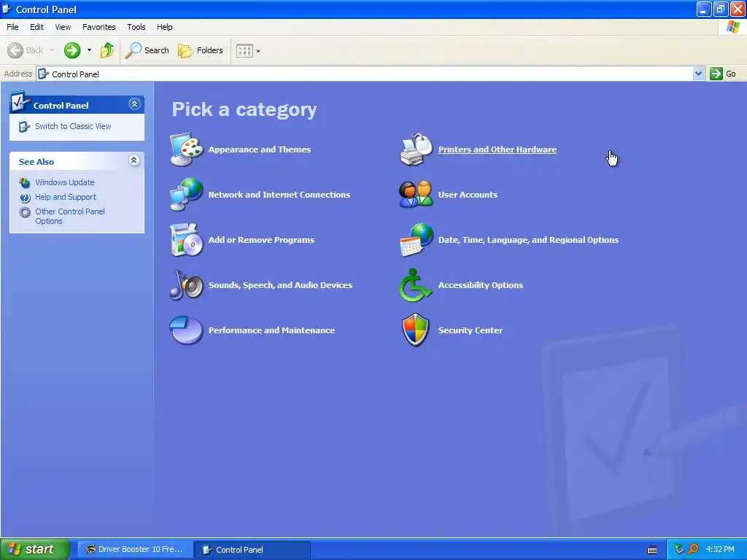Open Add or Remove Programs icon
The image size is (747, 560).
pyautogui.click(x=187, y=239)
